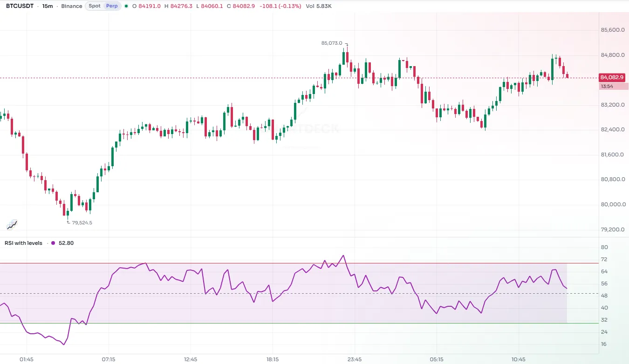Click the open value O 84191.0
629x364 pixels.
(x=146, y=6)
